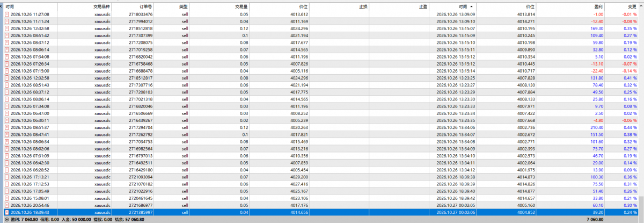Click the row icon for order 2716758468

pyautogui.click(x=6, y=63)
